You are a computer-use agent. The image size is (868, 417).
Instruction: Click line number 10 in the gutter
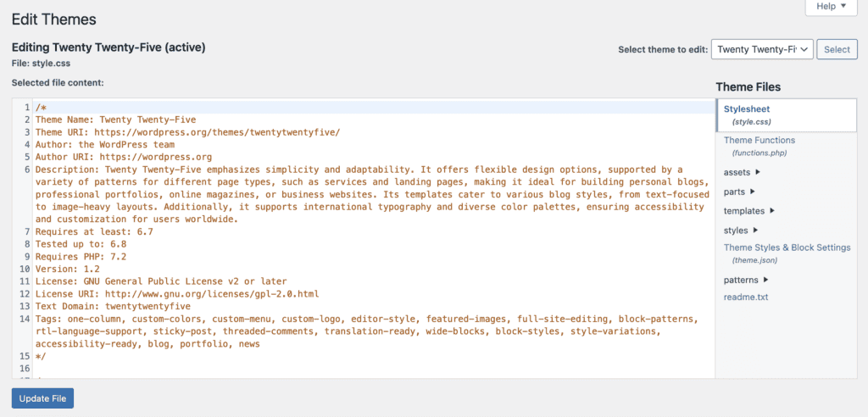(25, 270)
